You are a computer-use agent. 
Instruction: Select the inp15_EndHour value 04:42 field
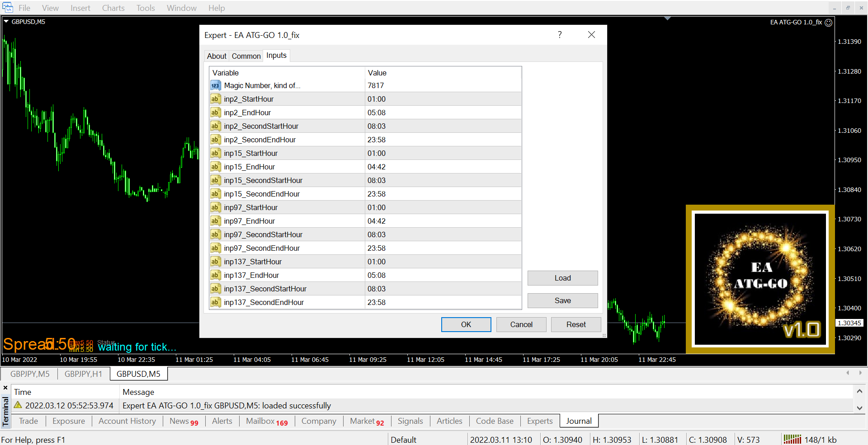click(443, 167)
